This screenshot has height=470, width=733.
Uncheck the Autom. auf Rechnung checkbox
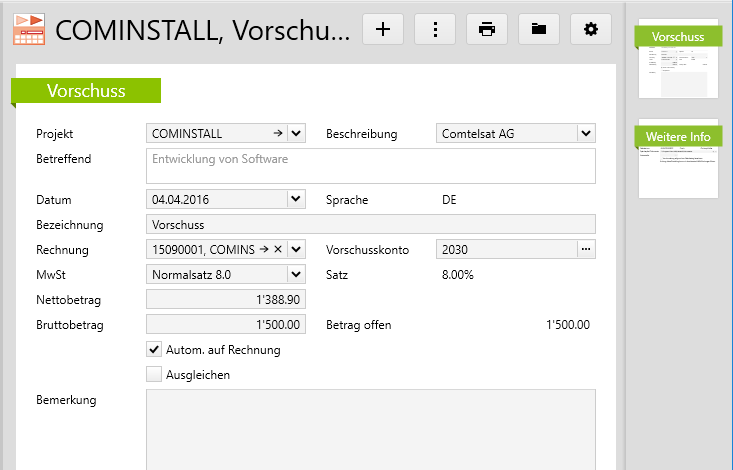coord(154,350)
